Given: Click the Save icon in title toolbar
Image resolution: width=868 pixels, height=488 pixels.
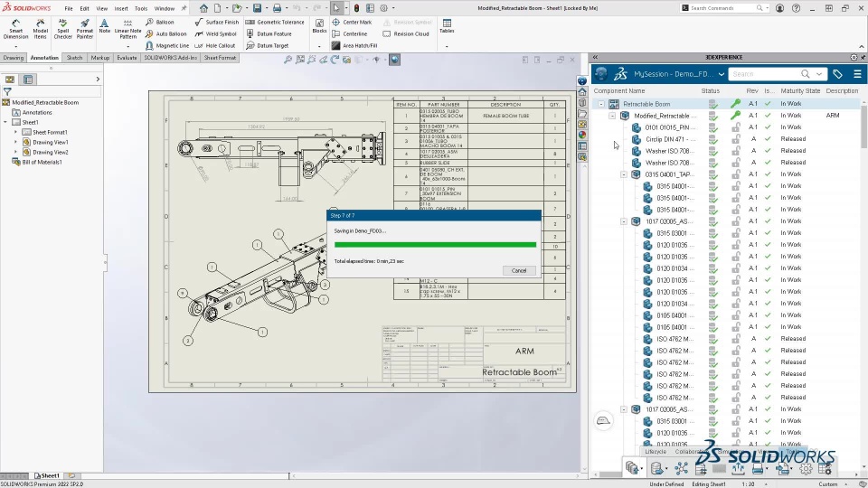Looking at the screenshot, I should click(258, 8).
